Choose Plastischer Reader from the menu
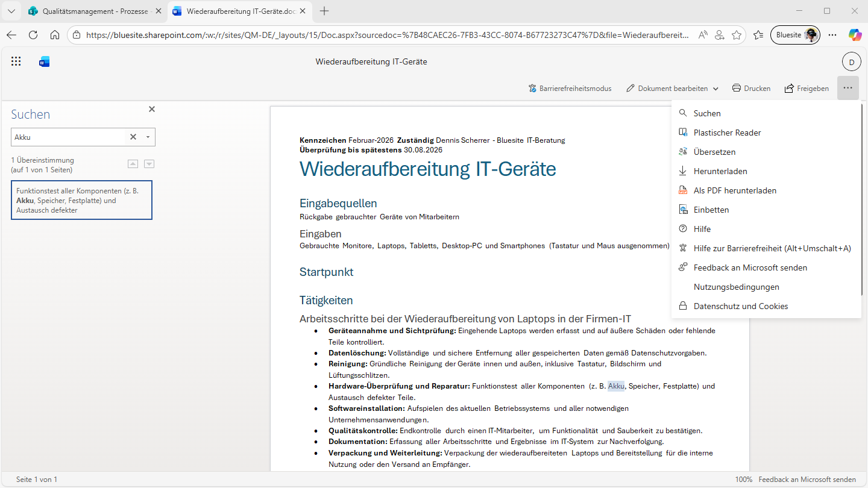This screenshot has height=488, width=868. [727, 133]
